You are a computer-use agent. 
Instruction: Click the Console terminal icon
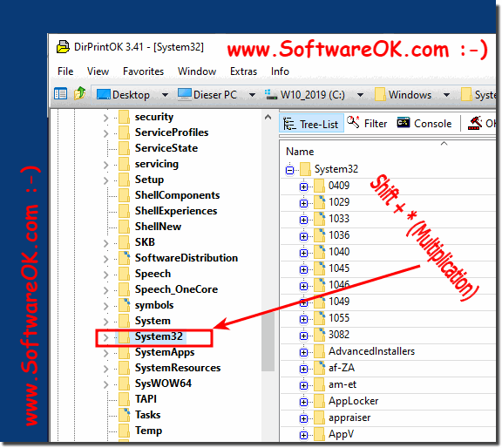coord(404,122)
